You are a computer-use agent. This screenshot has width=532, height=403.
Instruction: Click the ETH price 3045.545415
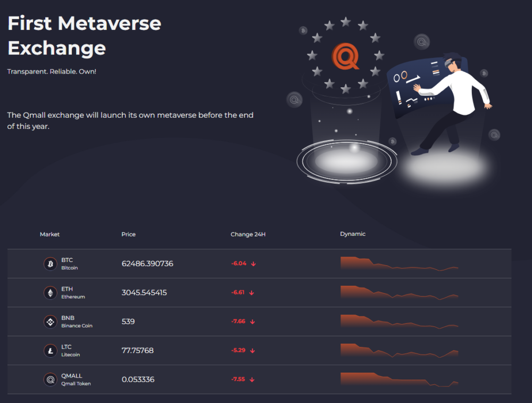pos(144,292)
